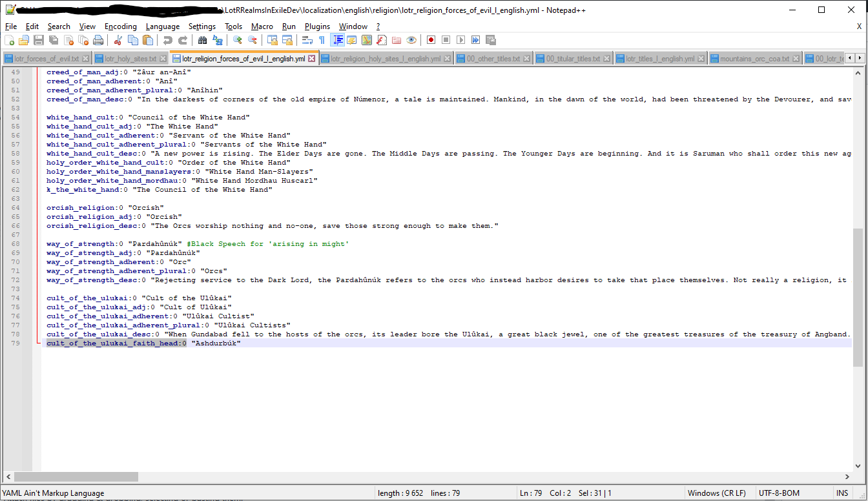Switch to lotr_religion_holy_sites_l_english.yml tab
This screenshot has width=868, height=501.
(x=386, y=59)
